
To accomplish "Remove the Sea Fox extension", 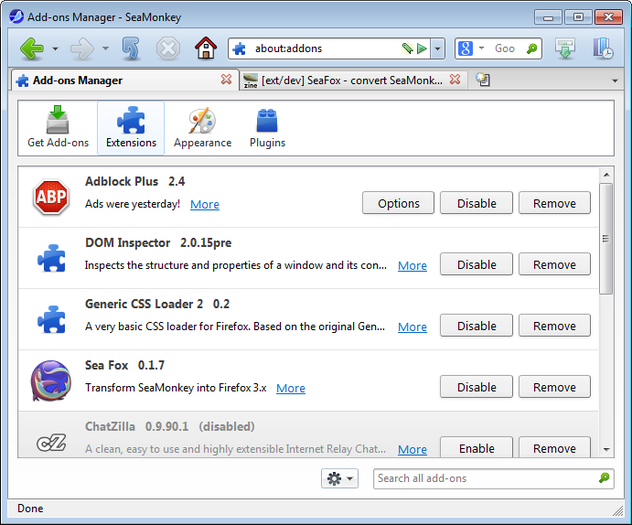I will [555, 387].
